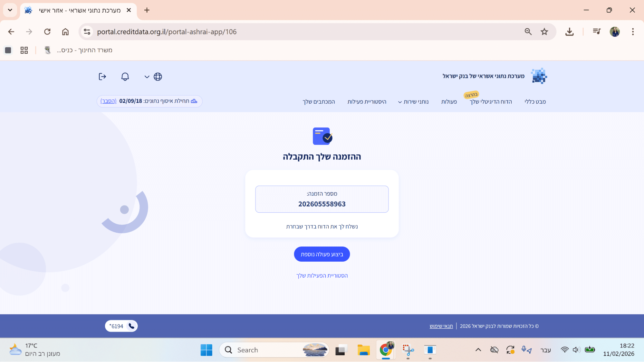Click the order number 202605558963 field
This screenshot has height=362, width=644.
click(322, 204)
